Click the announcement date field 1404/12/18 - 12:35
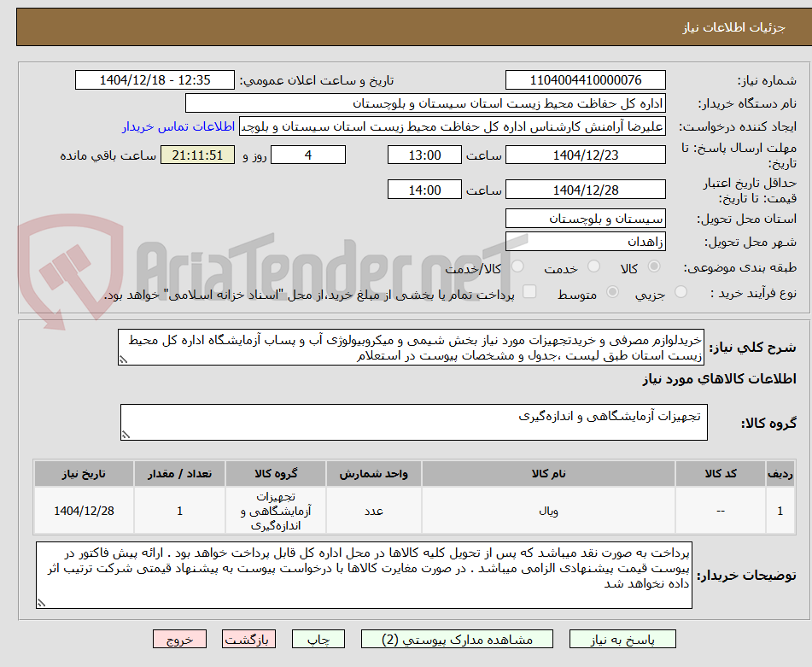Viewport: 812px width, 667px height. tap(155, 80)
